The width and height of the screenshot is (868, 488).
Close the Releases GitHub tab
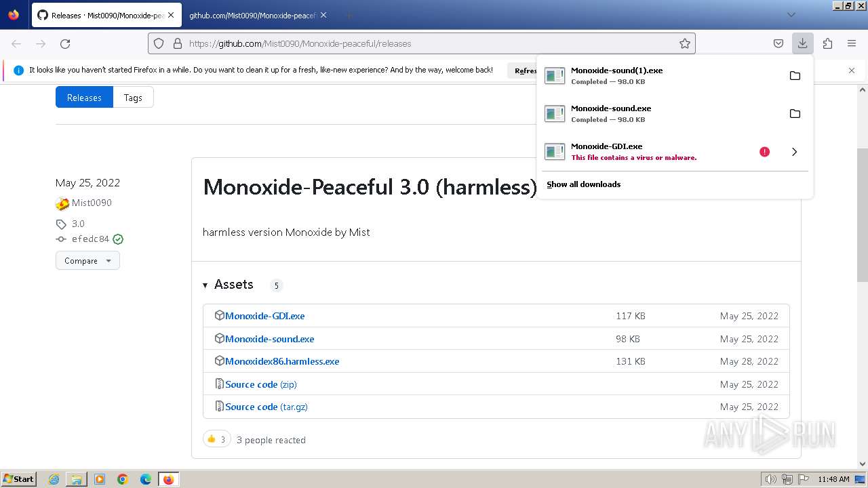click(171, 15)
